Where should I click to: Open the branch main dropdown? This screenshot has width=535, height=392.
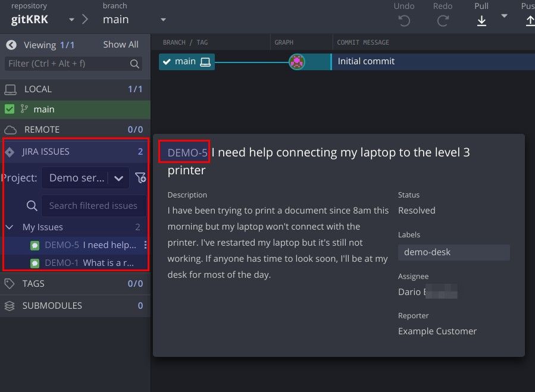click(x=163, y=20)
